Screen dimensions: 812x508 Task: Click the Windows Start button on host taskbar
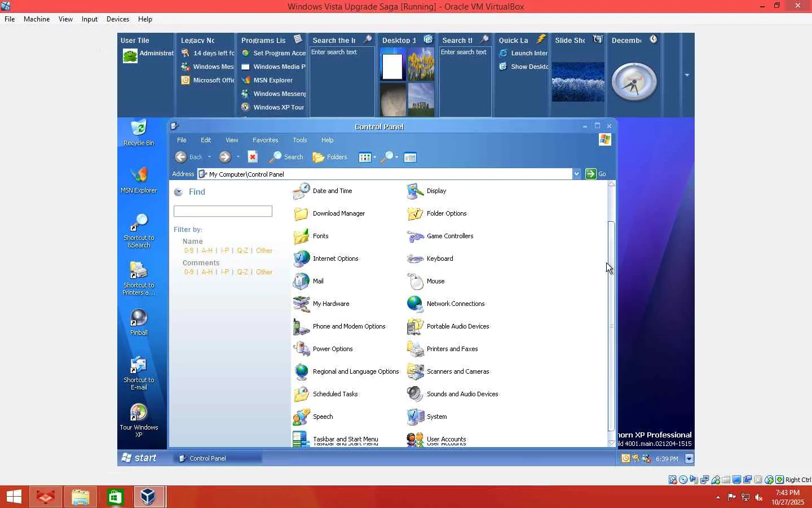[14, 497]
